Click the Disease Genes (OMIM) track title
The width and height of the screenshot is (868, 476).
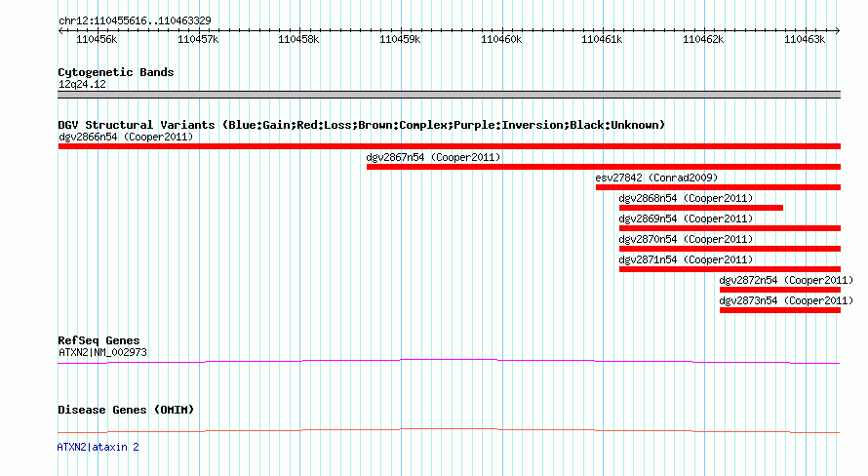pos(126,410)
